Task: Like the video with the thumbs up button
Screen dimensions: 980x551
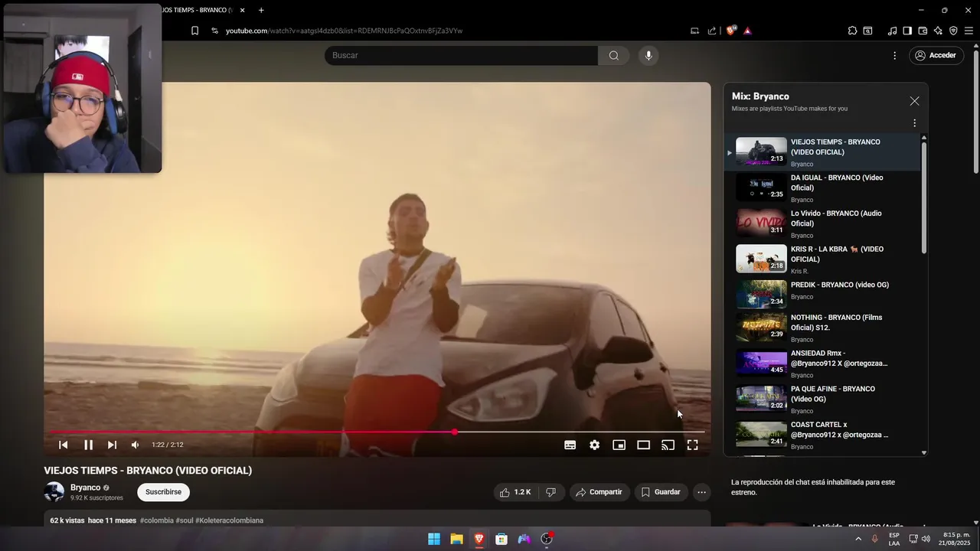Action: (515, 492)
